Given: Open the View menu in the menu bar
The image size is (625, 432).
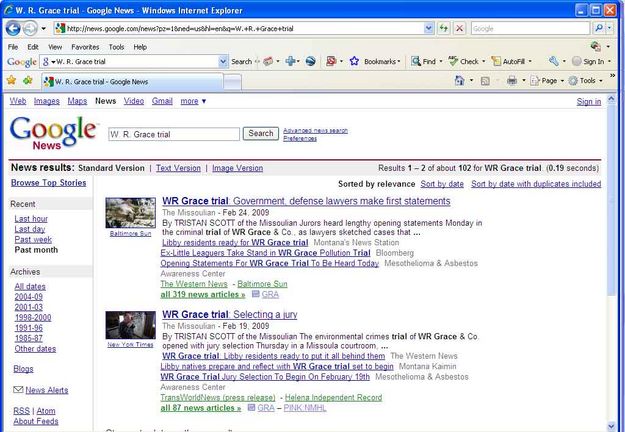Looking at the screenshot, I should [x=54, y=46].
